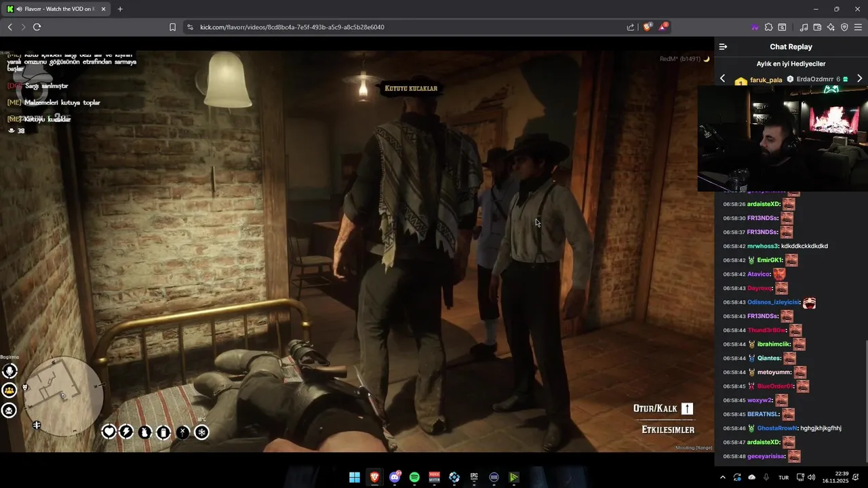Open Windows Start menu
The image size is (868, 488).
coord(355,477)
